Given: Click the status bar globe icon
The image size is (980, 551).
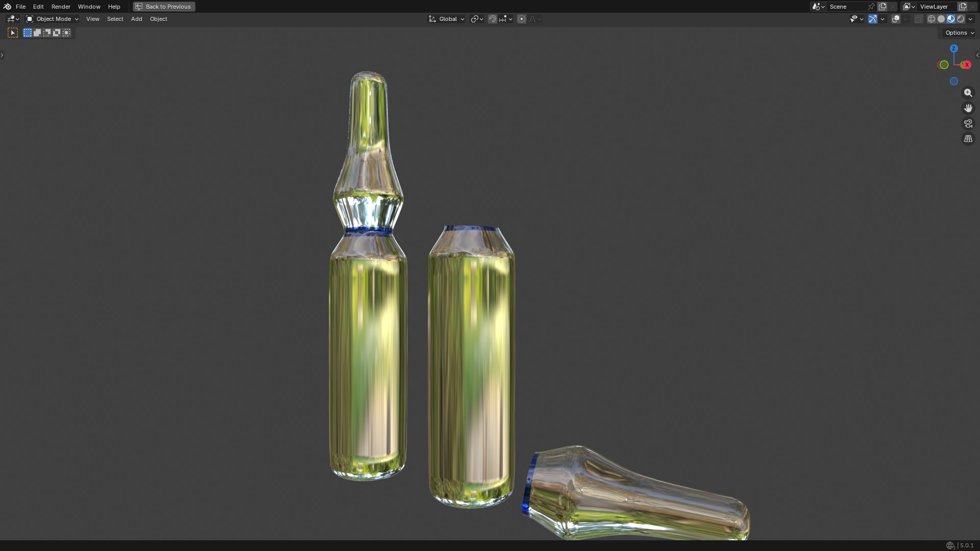Looking at the screenshot, I should pos(950,545).
